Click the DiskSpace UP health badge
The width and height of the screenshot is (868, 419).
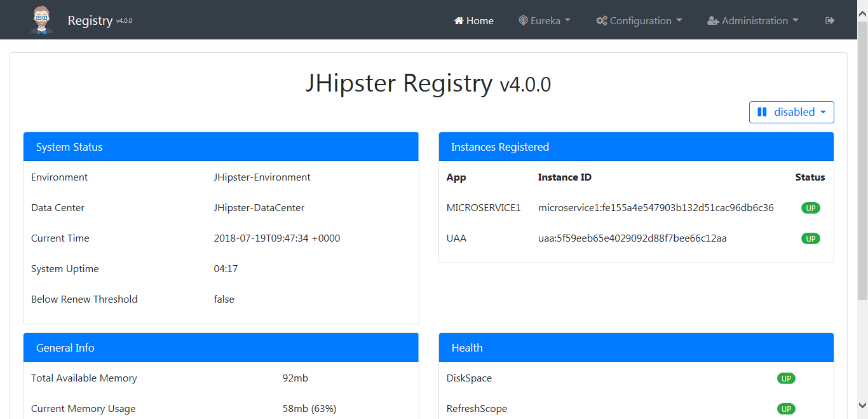click(786, 378)
